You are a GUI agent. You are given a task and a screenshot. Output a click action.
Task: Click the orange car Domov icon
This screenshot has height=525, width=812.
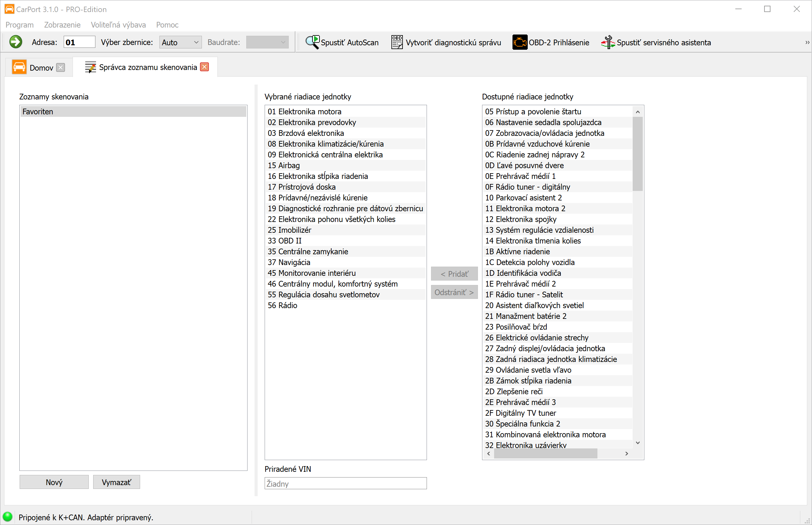[x=19, y=67]
